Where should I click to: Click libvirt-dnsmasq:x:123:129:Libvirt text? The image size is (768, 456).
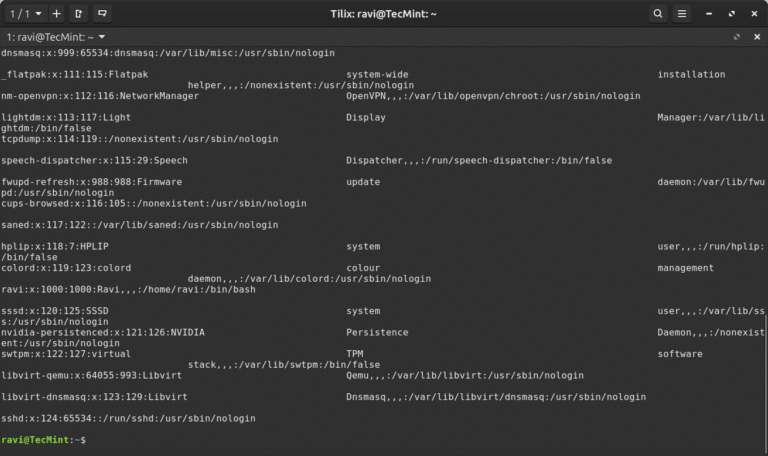(94, 397)
